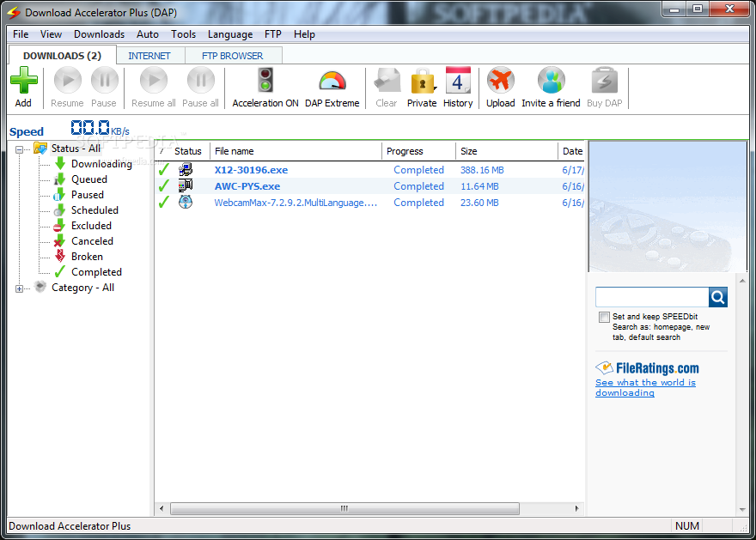Image resolution: width=756 pixels, height=540 pixels.
Task: Click the Buy DAP icon
Action: pyautogui.click(x=604, y=83)
